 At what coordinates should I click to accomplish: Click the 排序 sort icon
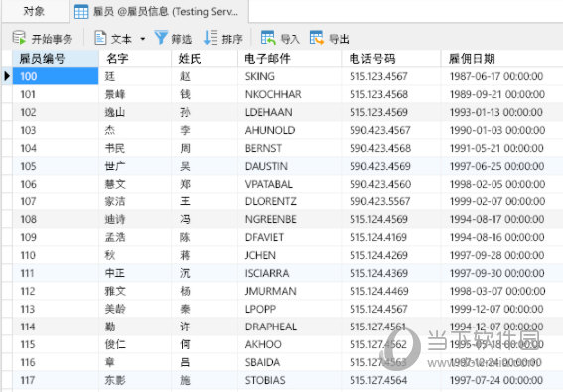click(211, 38)
